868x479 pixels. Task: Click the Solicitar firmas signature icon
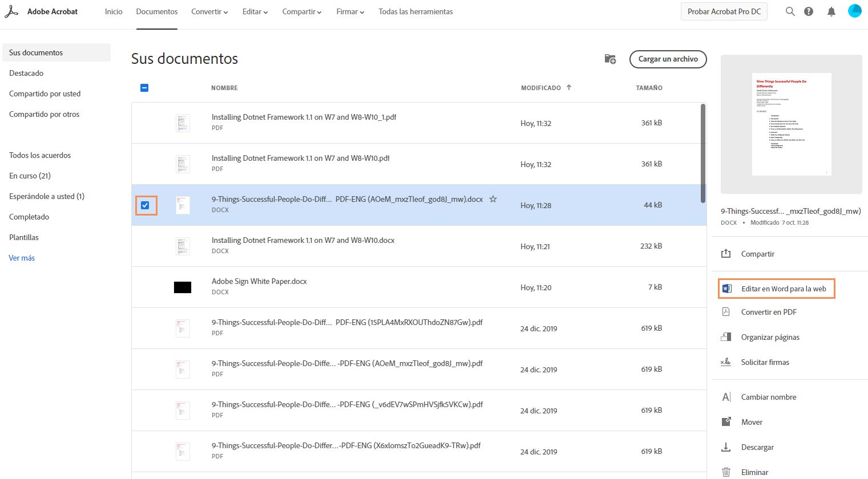726,362
